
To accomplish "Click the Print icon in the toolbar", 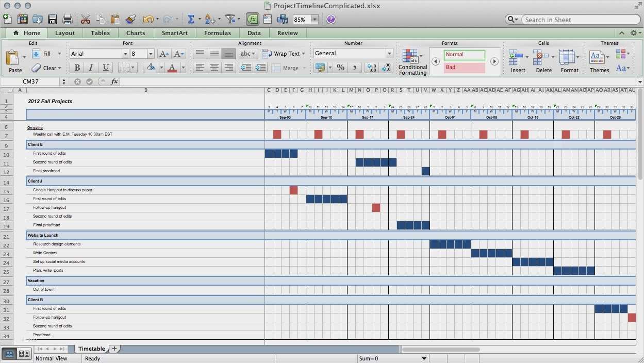I will [x=67, y=19].
